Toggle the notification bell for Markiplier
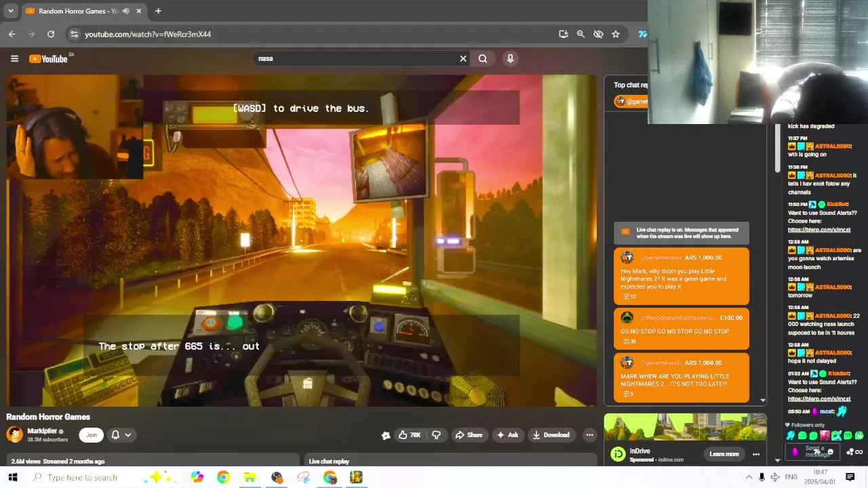Screen dimensions: 868x488 [115, 435]
